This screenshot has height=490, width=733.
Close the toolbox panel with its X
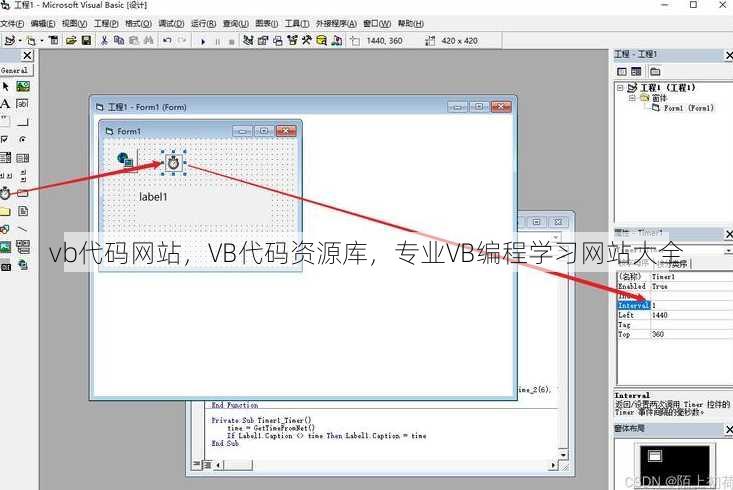28,56
